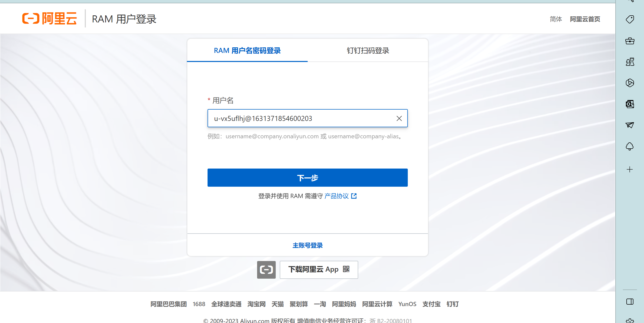Open 全球速卖通 footer link
This screenshot has height=323, width=644.
pos(226,304)
